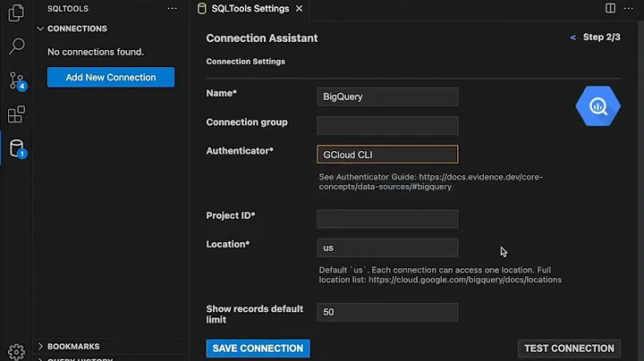644x361 pixels.
Task: Open the Manage gear icon
Action: [x=16, y=351]
